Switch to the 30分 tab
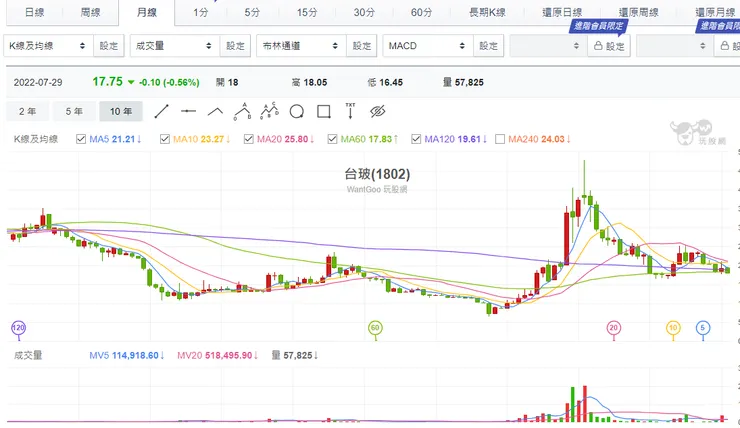740x428 pixels. pos(364,12)
